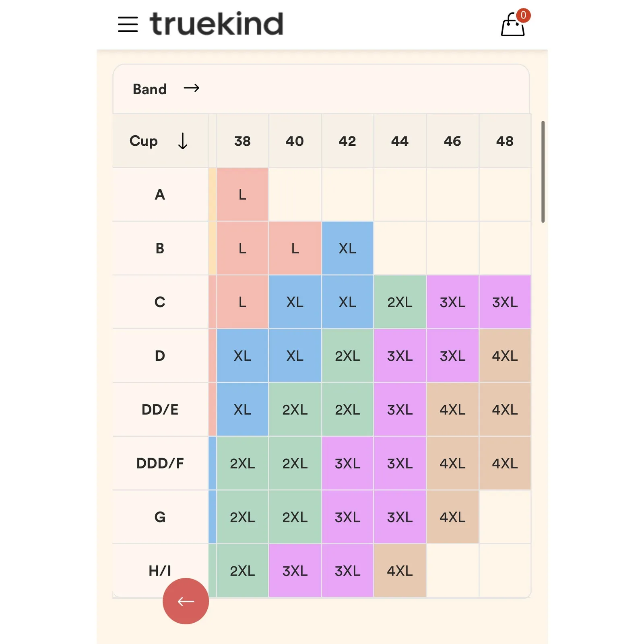The image size is (644, 644).
Task: Click the 4XL cell for 48D
Action: pyautogui.click(x=505, y=356)
